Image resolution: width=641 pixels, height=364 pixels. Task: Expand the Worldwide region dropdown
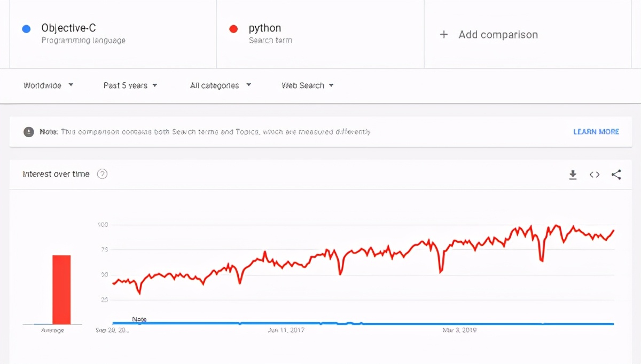(x=49, y=85)
